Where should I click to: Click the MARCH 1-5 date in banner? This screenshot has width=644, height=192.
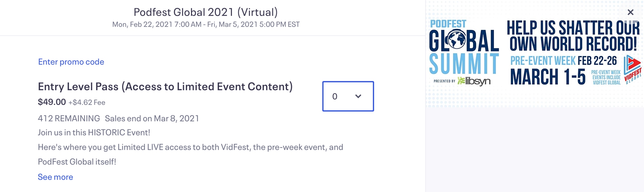click(548, 77)
